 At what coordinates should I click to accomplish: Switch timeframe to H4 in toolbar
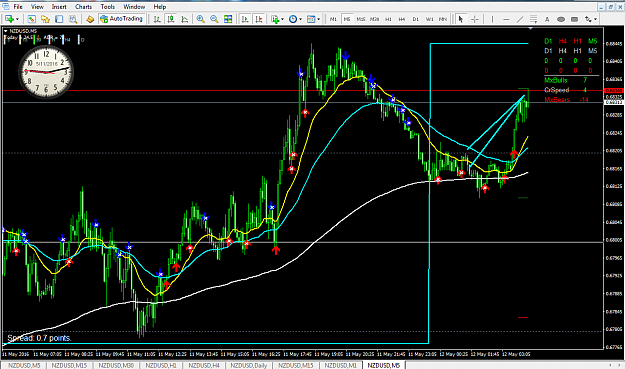tap(402, 19)
